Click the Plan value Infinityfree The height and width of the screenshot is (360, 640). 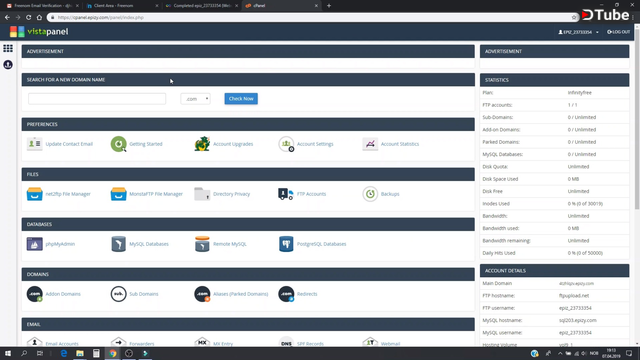point(580,93)
